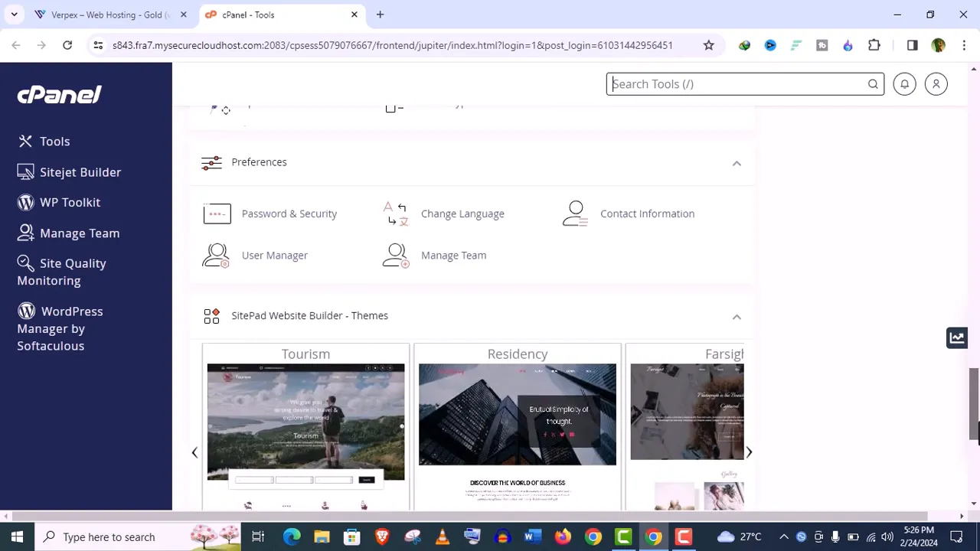Open Change Language
Viewport: 980px width, 551px height.
click(x=462, y=214)
